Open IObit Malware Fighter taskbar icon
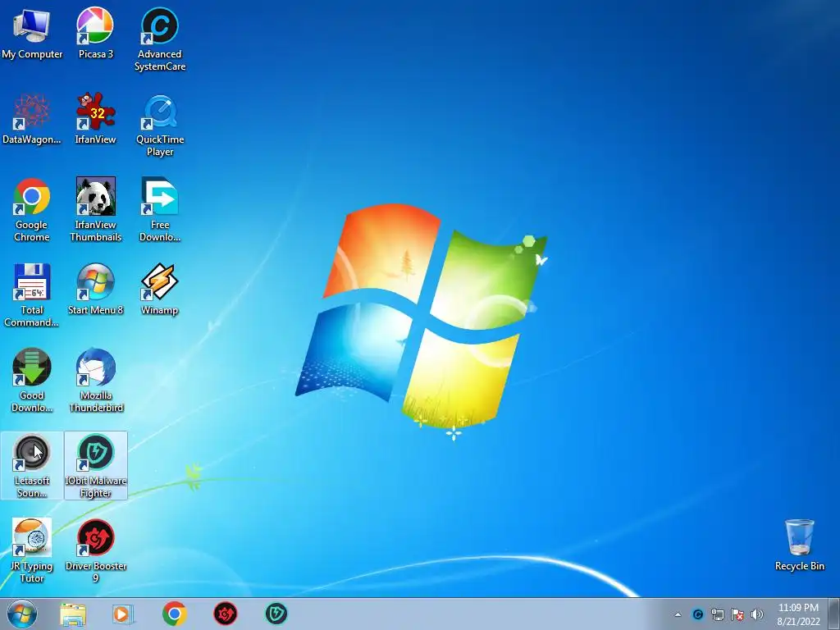The height and width of the screenshot is (630, 840). coord(276,614)
